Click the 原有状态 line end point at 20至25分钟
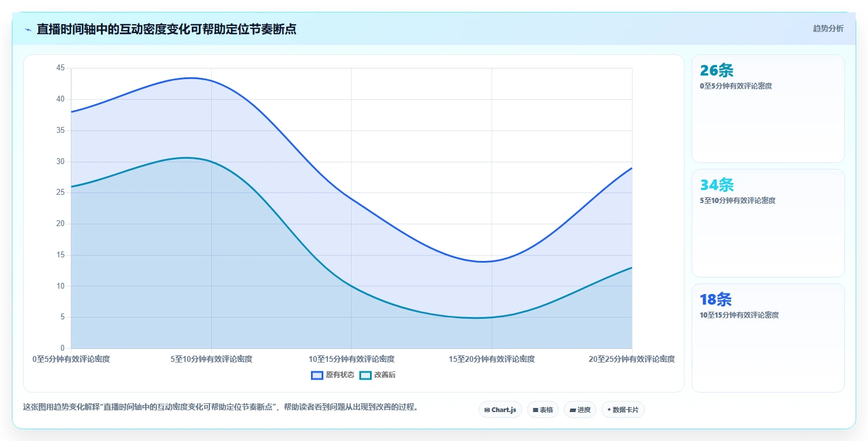Screen dimensions: 868x441 (x=632, y=168)
